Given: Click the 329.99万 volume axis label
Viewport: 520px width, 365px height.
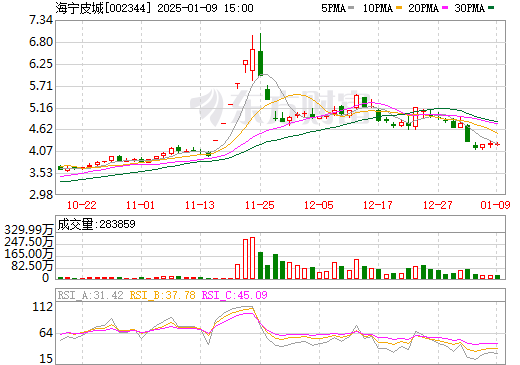Looking at the screenshot, I should pyautogui.click(x=29, y=230).
